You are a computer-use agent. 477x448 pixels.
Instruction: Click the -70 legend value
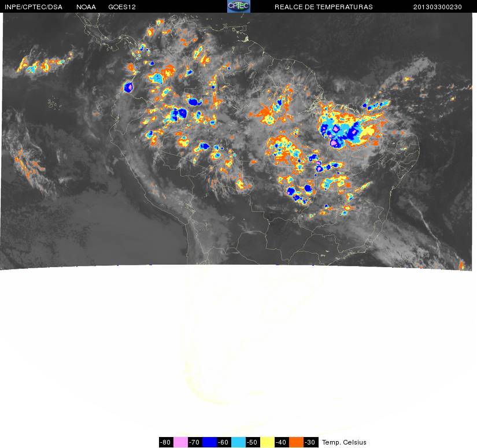pyautogui.click(x=195, y=442)
